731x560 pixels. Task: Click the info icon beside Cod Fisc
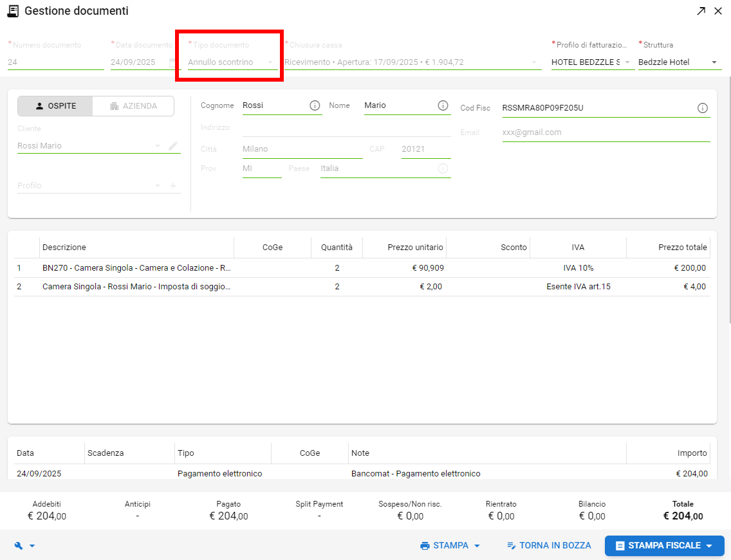[x=702, y=108]
